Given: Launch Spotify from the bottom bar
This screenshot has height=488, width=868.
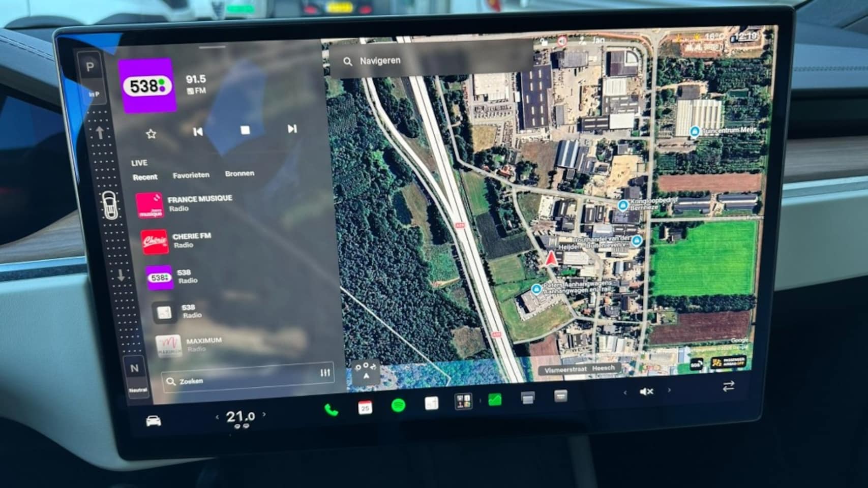Looking at the screenshot, I should tap(398, 406).
